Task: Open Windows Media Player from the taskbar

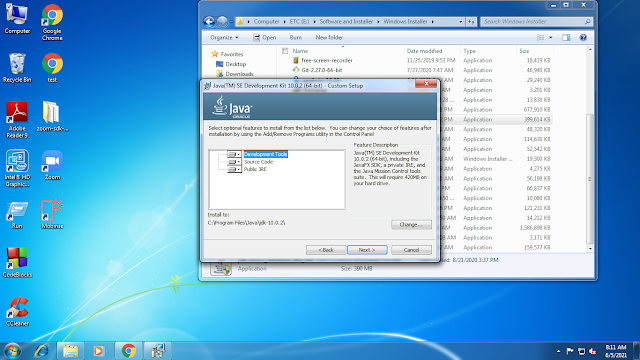Action: 98,351
